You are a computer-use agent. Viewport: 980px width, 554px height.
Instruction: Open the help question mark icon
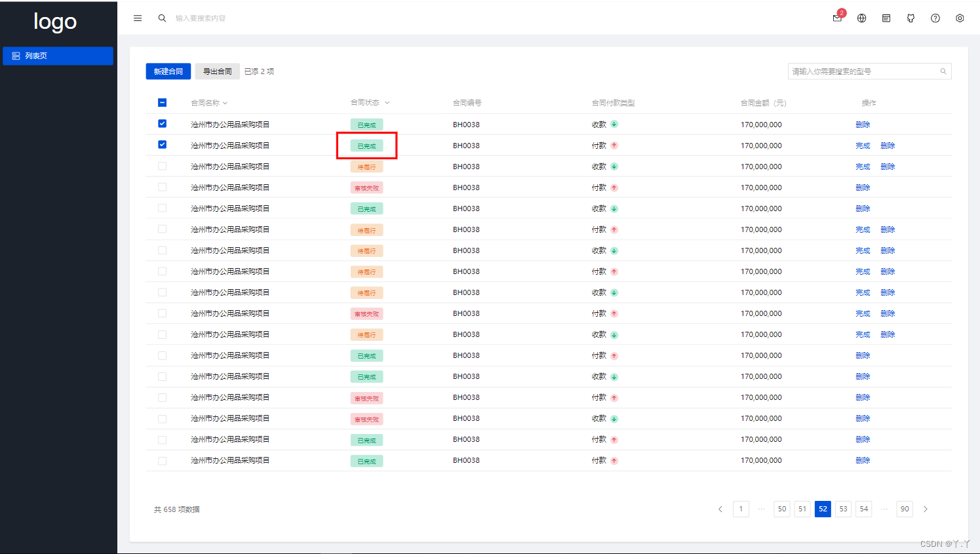(x=935, y=18)
